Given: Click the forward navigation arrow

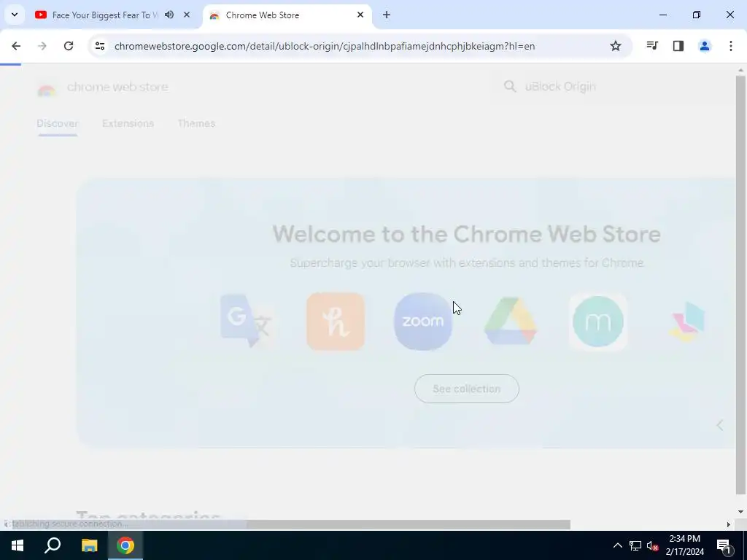Looking at the screenshot, I should pyautogui.click(x=42, y=46).
